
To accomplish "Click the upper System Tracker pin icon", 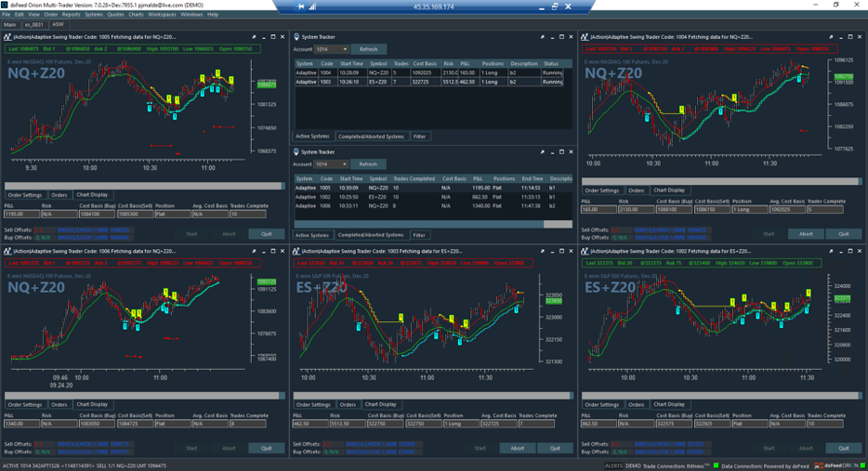I will tap(296, 37).
